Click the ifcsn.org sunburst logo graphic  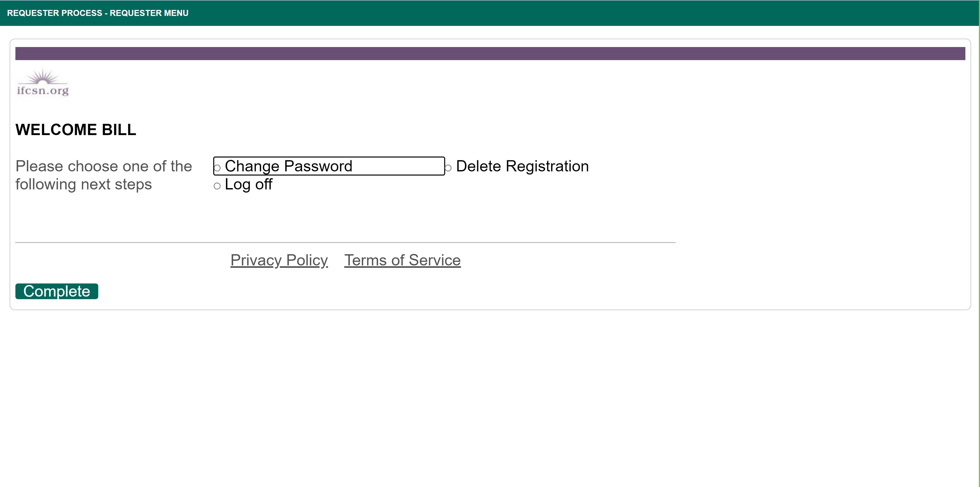pos(43,77)
